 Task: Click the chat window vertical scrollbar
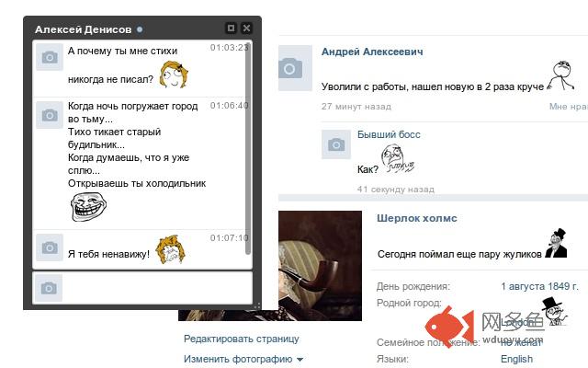point(248,150)
